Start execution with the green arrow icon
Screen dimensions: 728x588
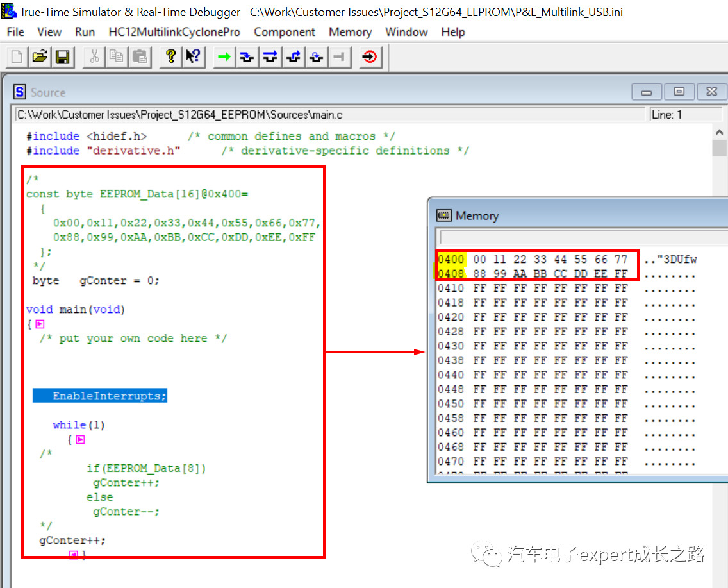pyautogui.click(x=224, y=57)
